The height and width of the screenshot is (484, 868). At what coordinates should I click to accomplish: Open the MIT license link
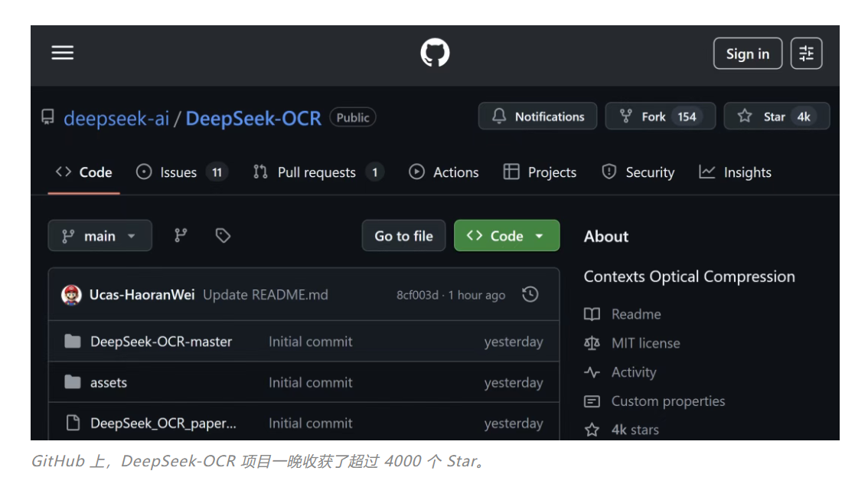pyautogui.click(x=645, y=343)
